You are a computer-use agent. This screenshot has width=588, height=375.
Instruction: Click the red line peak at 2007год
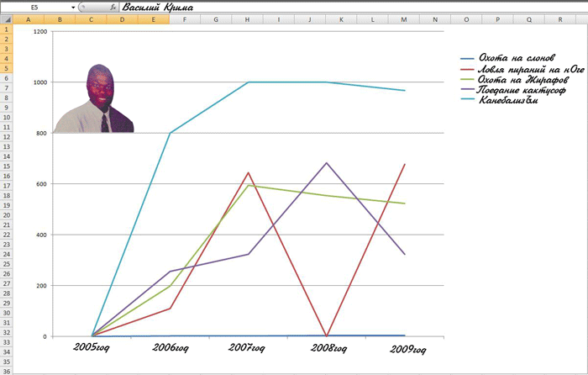point(249,172)
